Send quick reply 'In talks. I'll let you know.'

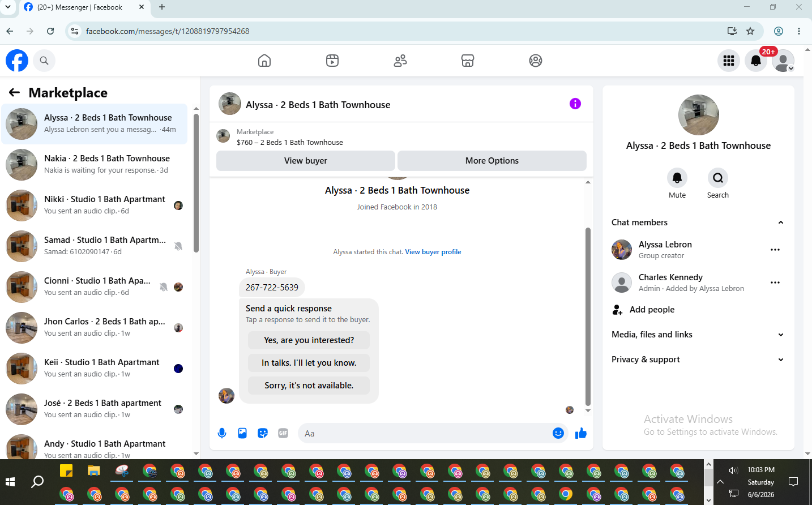coord(309,363)
